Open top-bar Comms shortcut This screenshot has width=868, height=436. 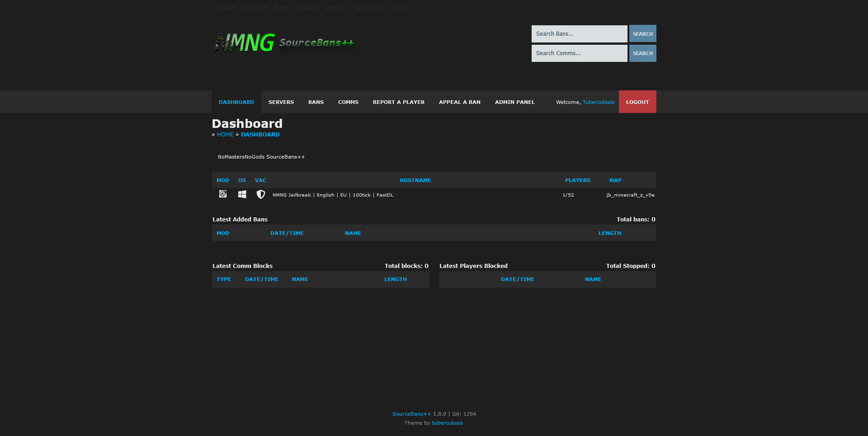[x=307, y=8]
